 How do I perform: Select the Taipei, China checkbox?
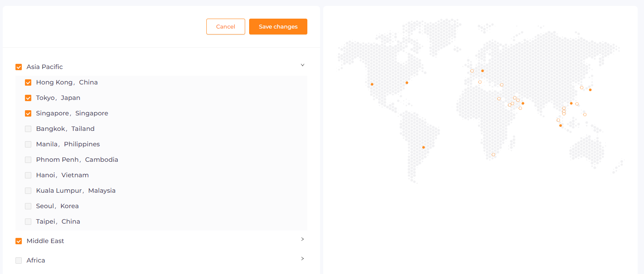click(x=28, y=222)
